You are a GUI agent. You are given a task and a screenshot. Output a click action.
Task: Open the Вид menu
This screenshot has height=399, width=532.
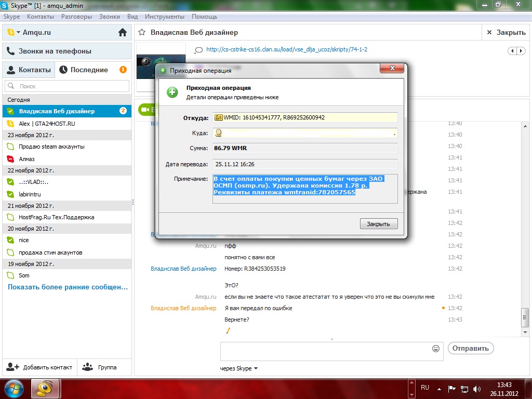[x=132, y=17]
